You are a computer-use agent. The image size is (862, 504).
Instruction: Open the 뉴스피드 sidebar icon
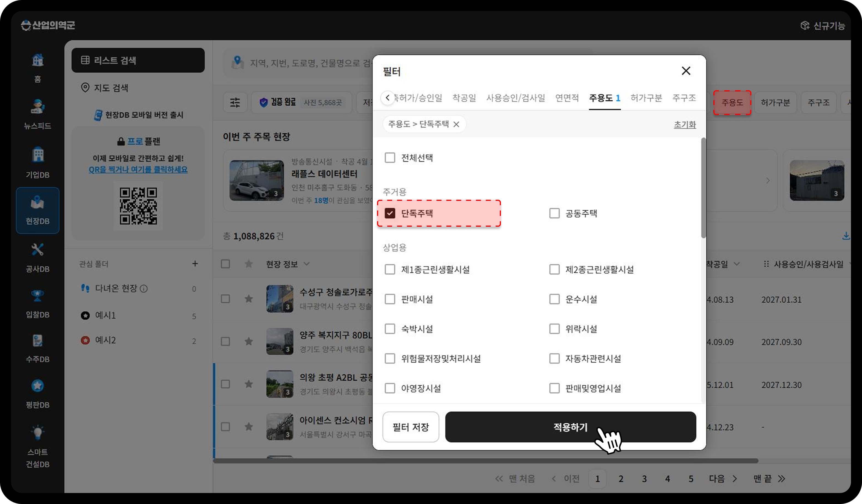[x=38, y=106]
